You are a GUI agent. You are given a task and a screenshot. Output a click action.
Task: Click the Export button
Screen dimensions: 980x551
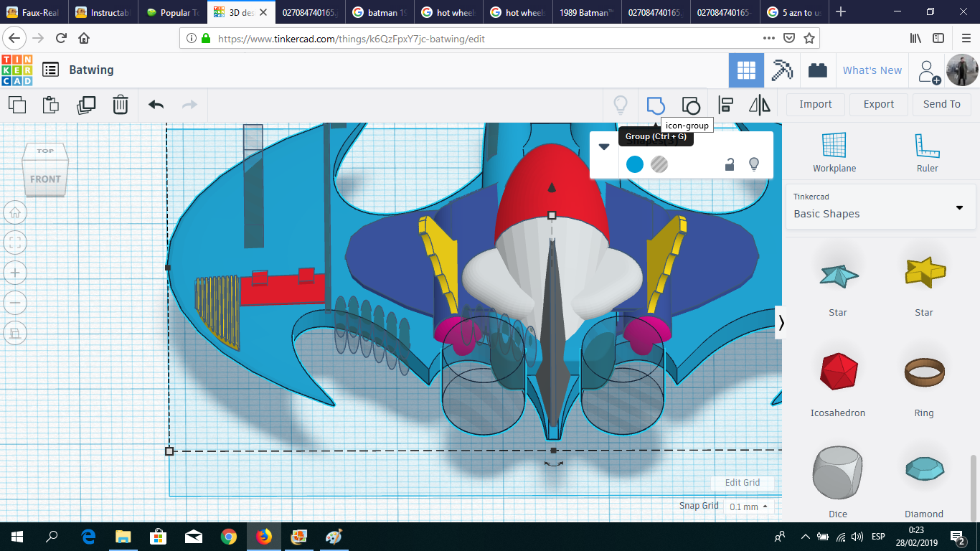click(x=878, y=104)
